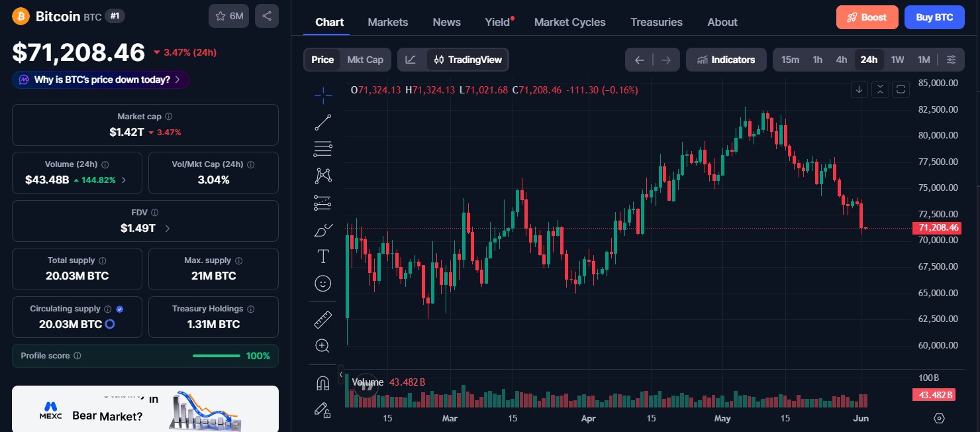The width and height of the screenshot is (980, 432).
Task: Click the Buy BTC button
Action: point(934,17)
